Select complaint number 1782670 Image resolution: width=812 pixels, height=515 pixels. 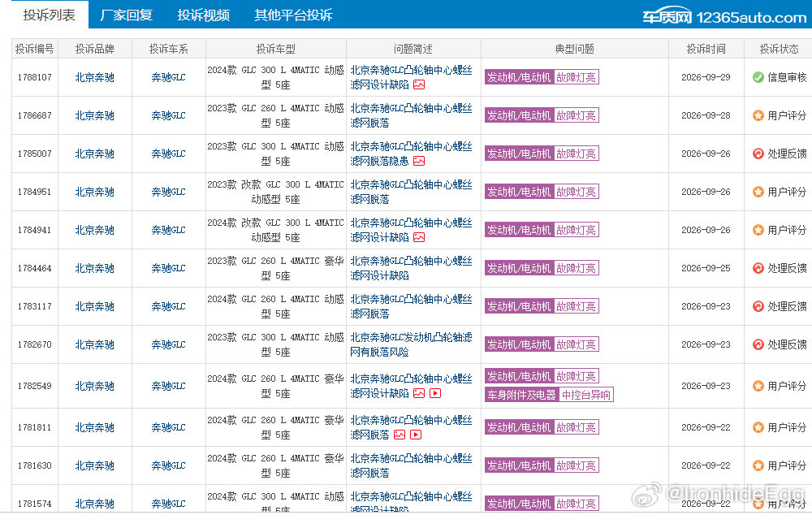click(x=35, y=344)
